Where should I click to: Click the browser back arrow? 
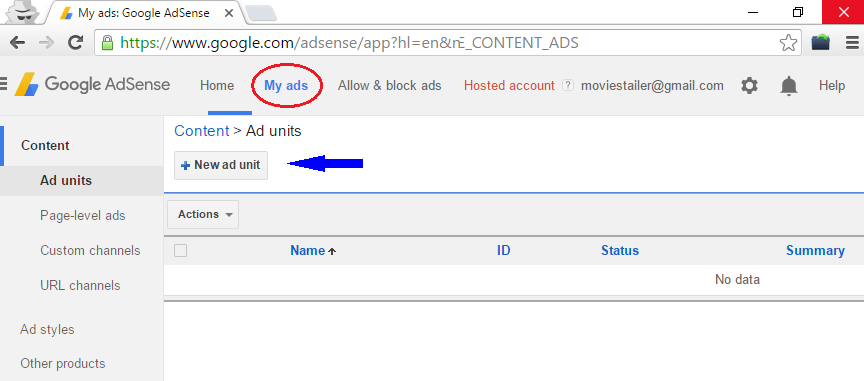(x=18, y=42)
